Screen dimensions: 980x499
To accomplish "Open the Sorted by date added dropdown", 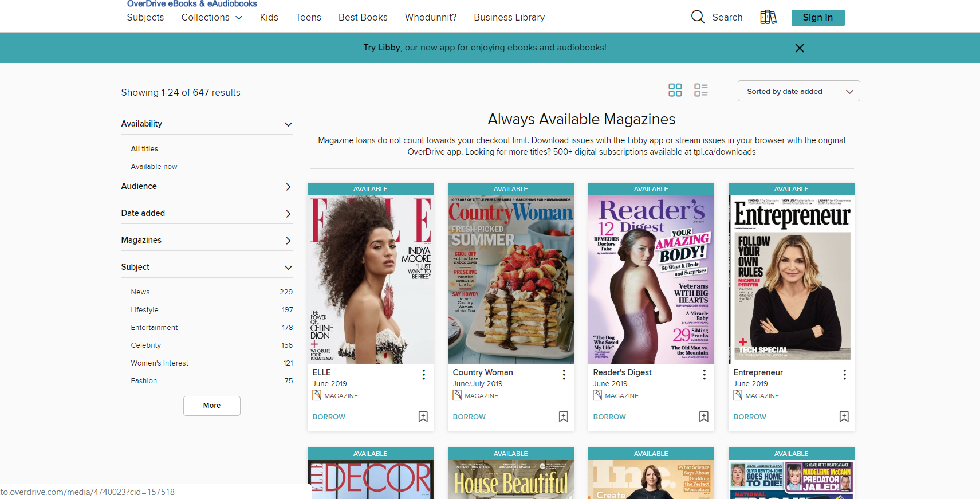I will [x=799, y=91].
